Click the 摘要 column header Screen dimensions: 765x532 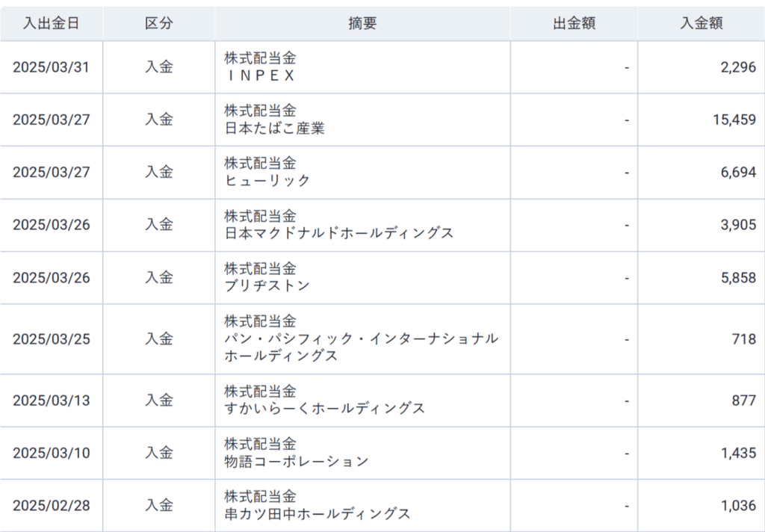(362, 23)
